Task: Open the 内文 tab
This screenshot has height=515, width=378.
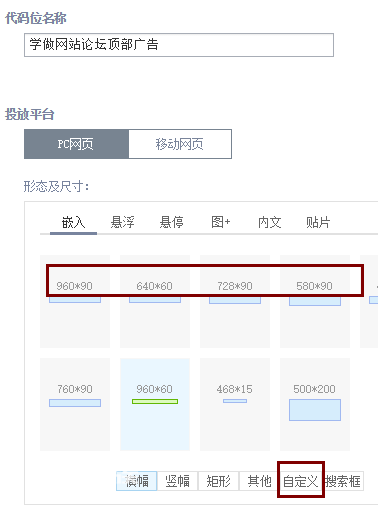Action: coord(269,222)
